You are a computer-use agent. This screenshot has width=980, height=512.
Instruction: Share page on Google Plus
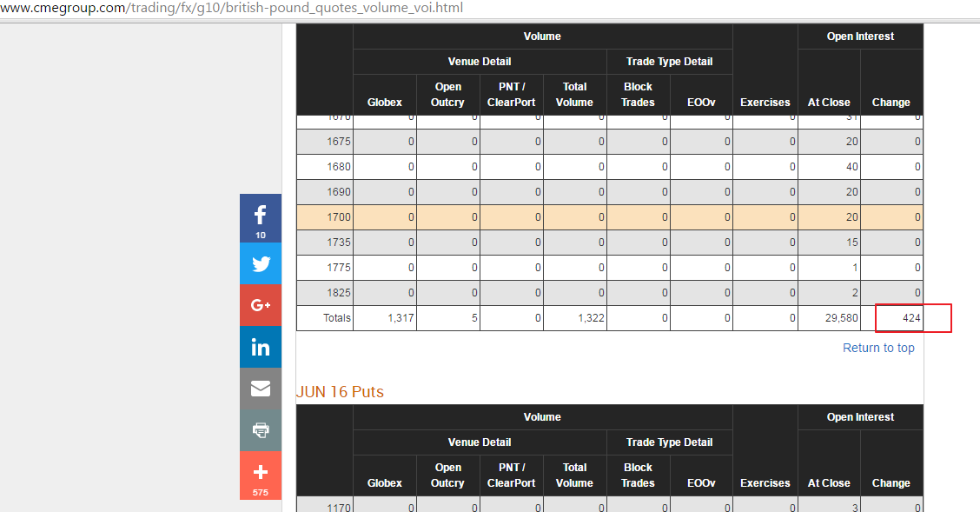click(260, 305)
